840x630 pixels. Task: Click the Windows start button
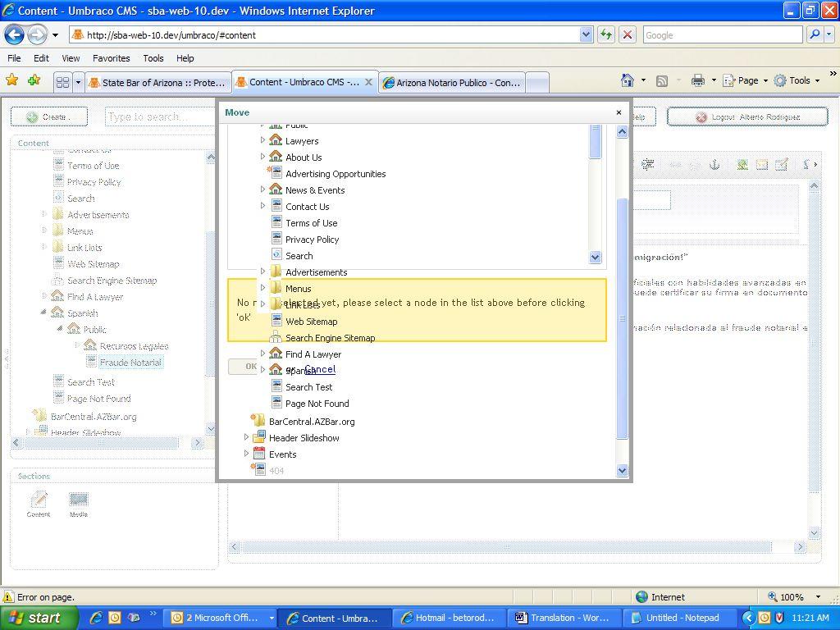39,618
